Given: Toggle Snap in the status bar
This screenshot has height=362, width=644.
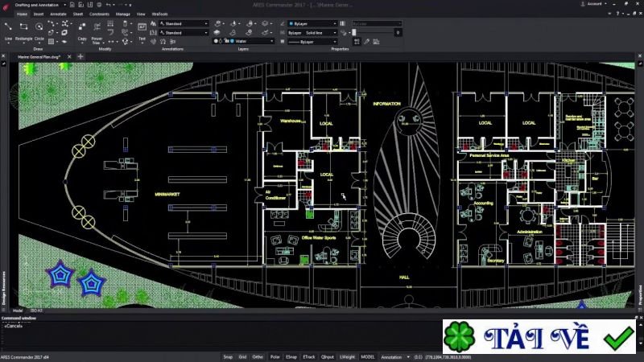Looking at the screenshot, I should click(x=228, y=356).
